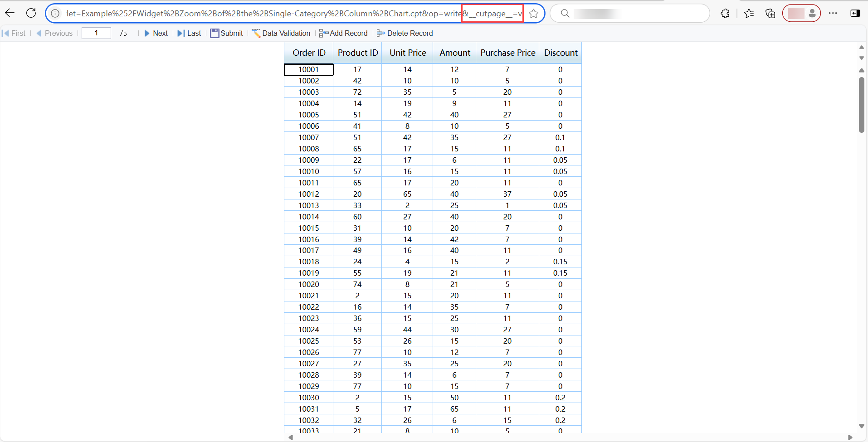Click horizontal scrollbar left arrow

[291, 437]
